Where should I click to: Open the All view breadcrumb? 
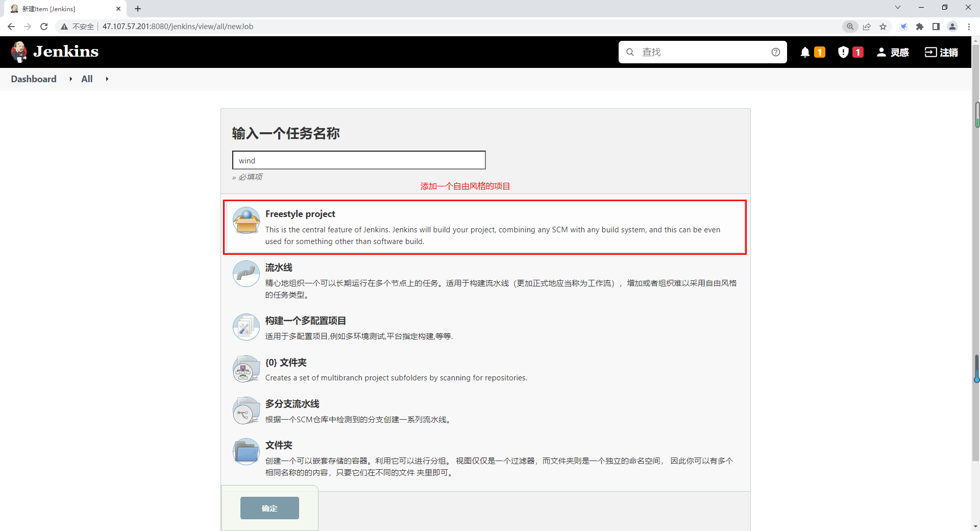(x=87, y=79)
